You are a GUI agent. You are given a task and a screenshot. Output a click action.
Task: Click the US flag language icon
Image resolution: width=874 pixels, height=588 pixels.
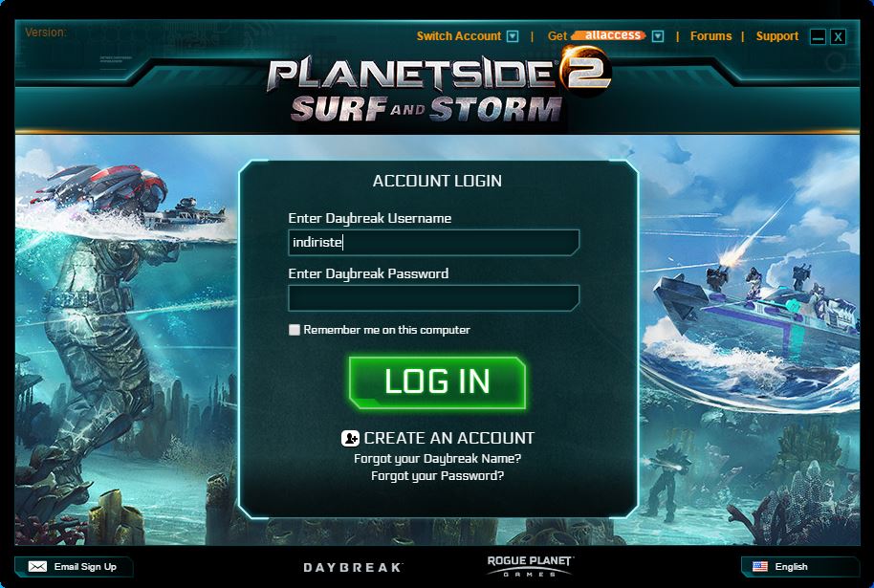(760, 566)
